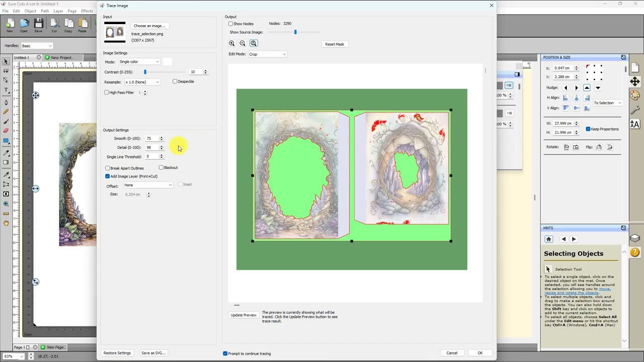Image resolution: width=644 pixels, height=362 pixels.
Task: Open the color palette side tab
Action: tap(635, 96)
